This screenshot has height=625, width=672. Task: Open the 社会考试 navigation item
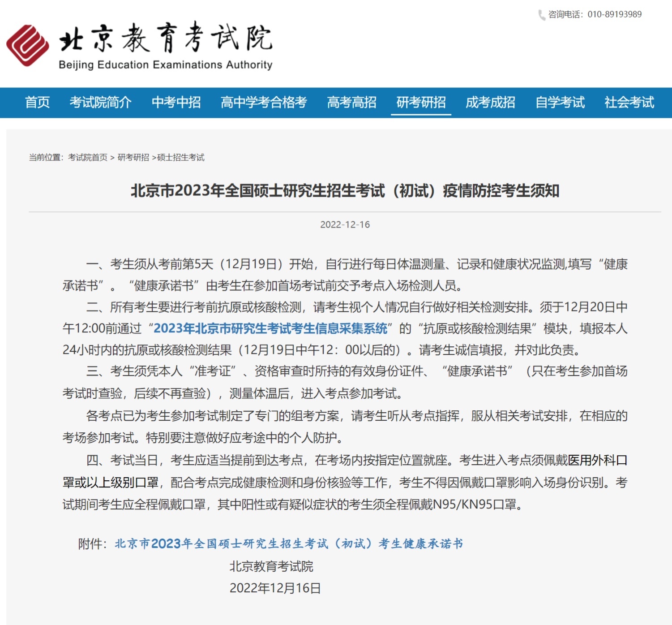629,103
